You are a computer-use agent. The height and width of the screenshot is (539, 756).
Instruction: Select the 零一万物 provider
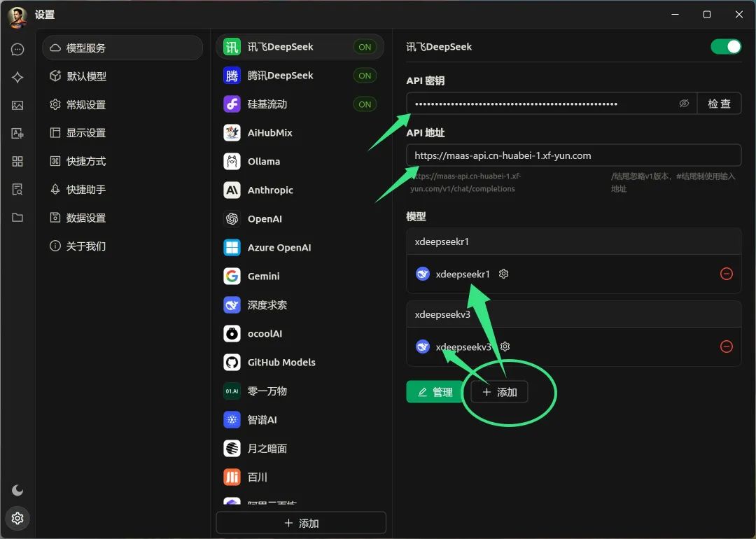pyautogui.click(x=300, y=391)
